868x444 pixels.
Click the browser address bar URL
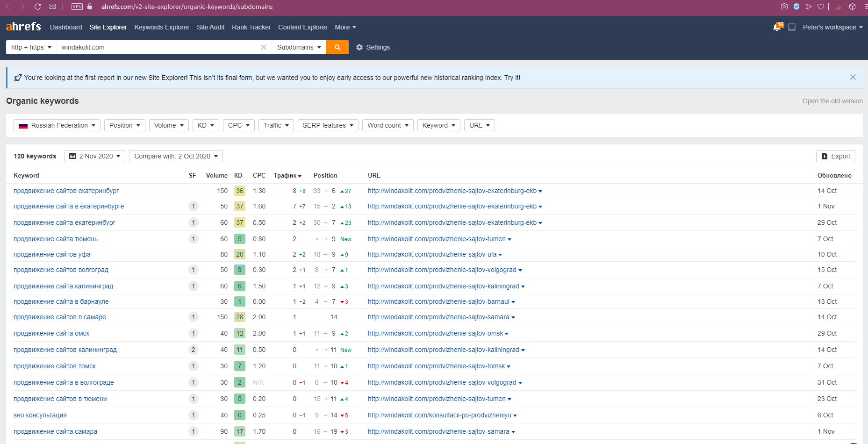click(187, 7)
